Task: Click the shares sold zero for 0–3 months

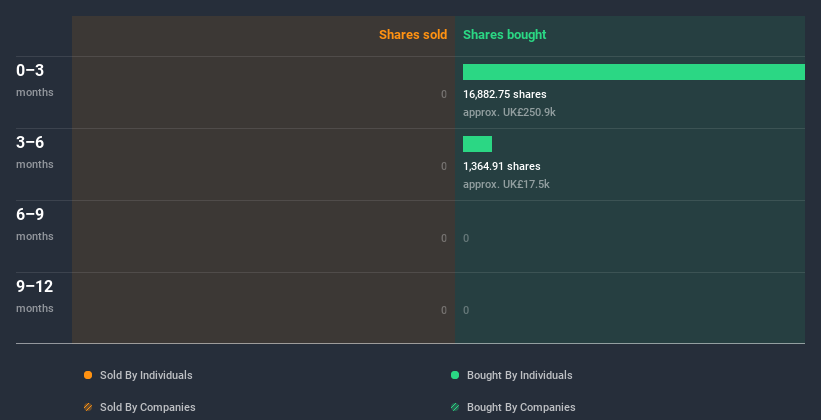Action: (444, 94)
